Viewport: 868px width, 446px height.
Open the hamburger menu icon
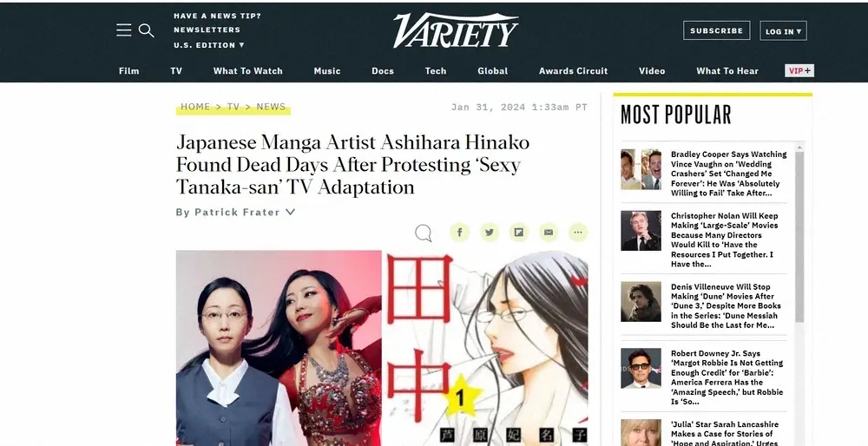tap(124, 30)
